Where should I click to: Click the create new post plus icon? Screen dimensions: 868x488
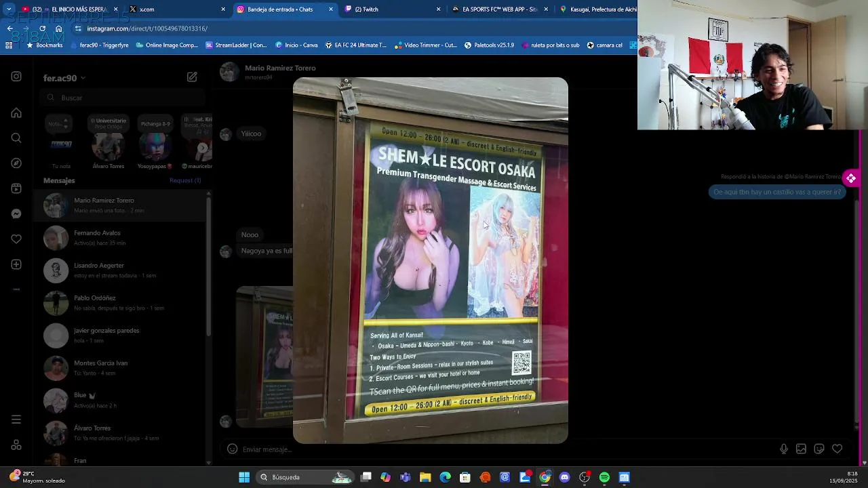16,264
